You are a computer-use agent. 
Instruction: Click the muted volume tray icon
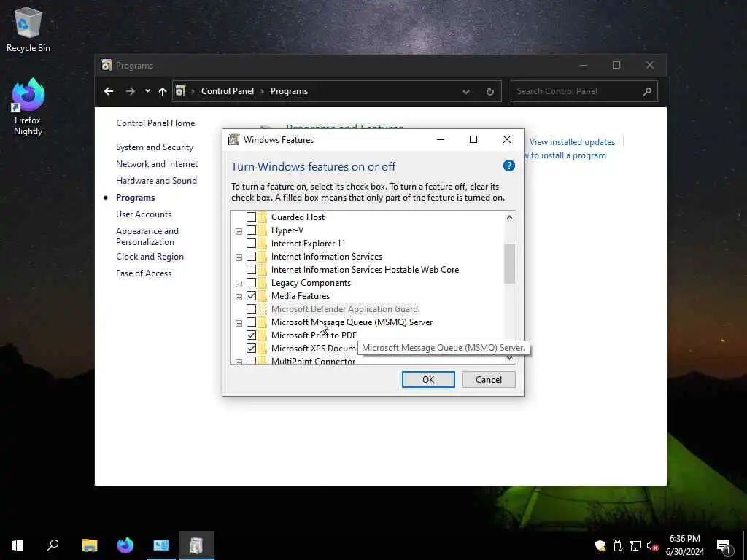(x=652, y=545)
